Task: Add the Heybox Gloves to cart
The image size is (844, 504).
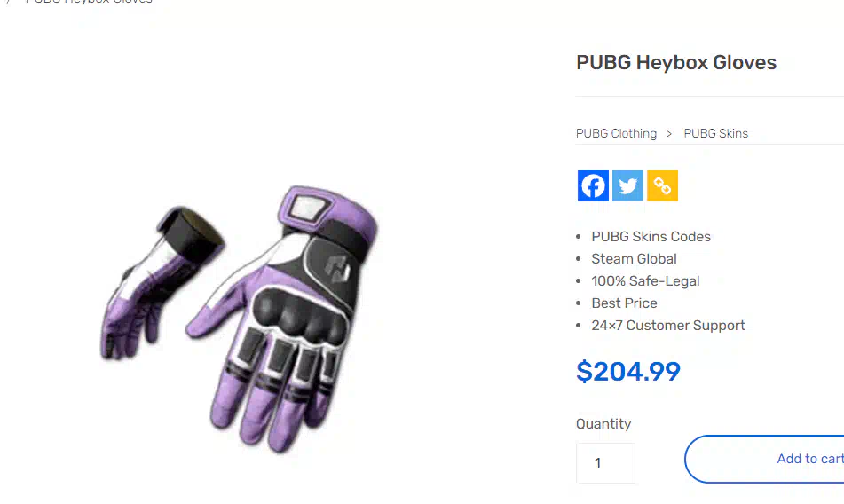Action: click(x=764, y=459)
